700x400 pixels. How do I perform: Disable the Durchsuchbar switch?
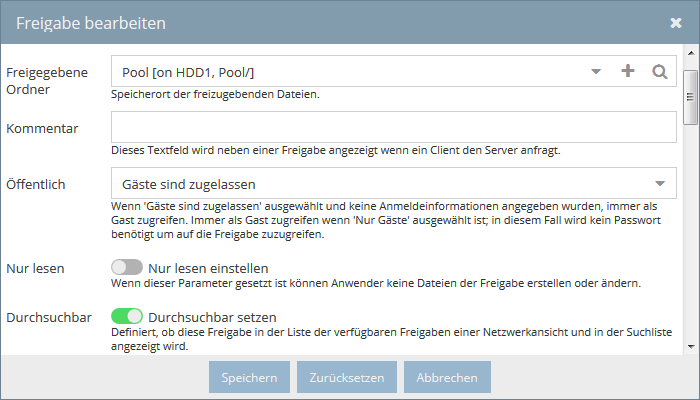(127, 317)
